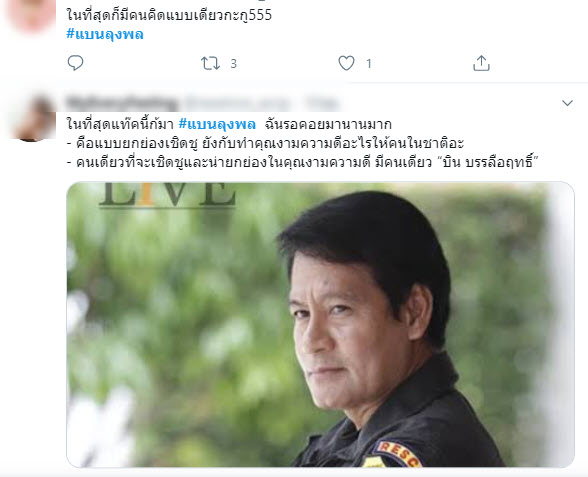Open #แบนลุงพล hashtag inside the second tweet
This screenshot has width=588, height=477.
pyautogui.click(x=217, y=124)
